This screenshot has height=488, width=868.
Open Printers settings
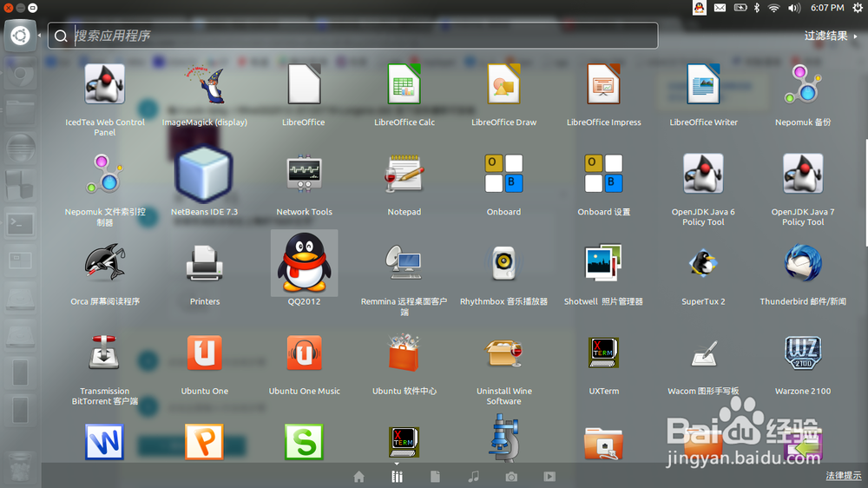(x=204, y=262)
